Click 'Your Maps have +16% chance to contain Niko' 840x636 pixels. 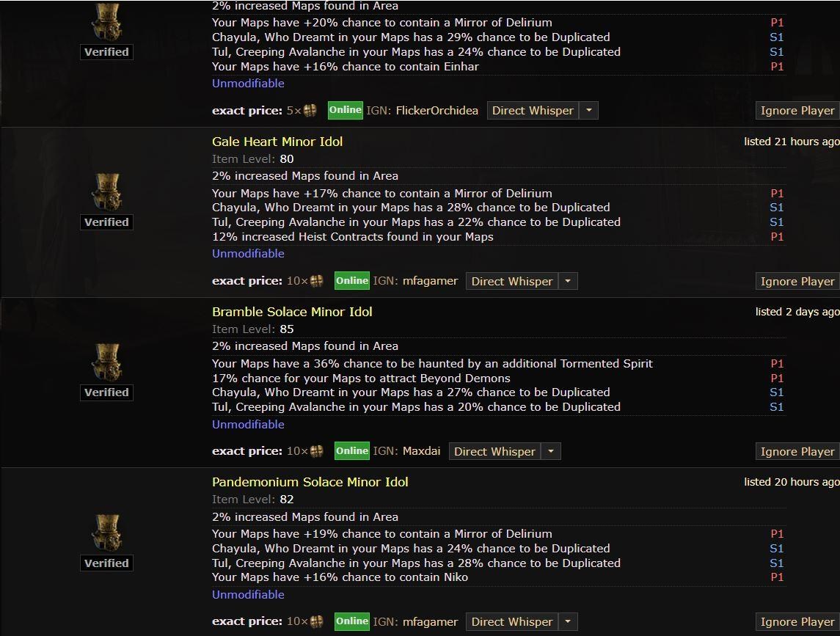[x=340, y=577]
